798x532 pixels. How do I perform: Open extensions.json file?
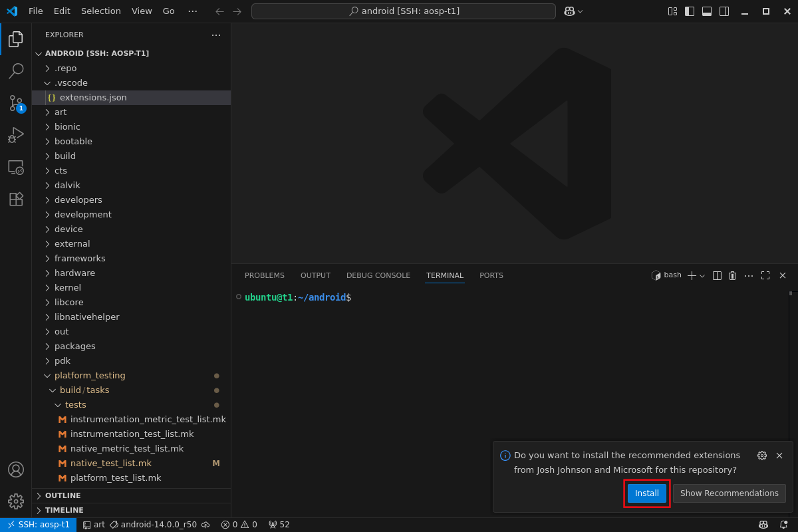coord(131,98)
